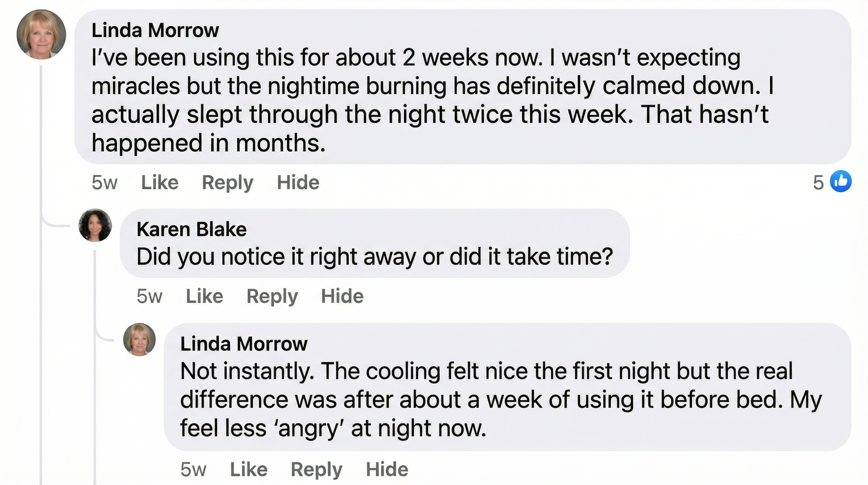Hide Linda's 'Not instantly' reply
Screen dimensions: 868x485
tap(387, 469)
